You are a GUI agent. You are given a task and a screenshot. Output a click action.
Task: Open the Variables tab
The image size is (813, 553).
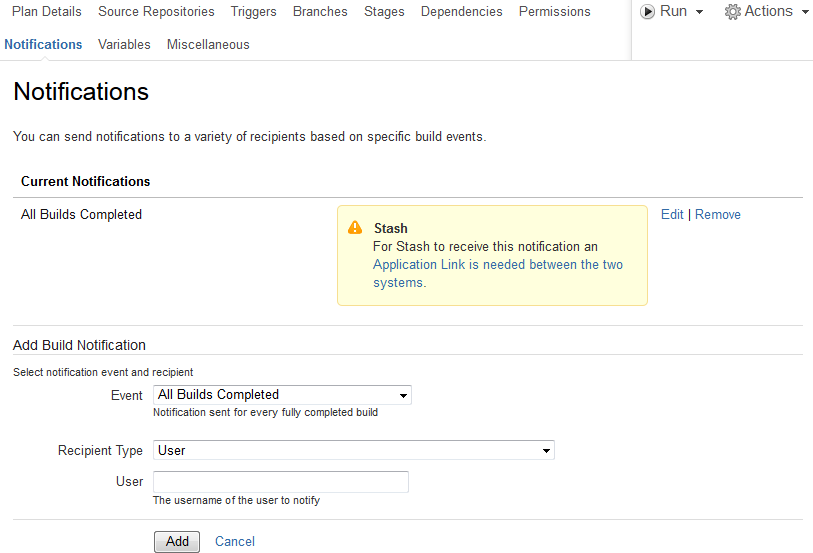(x=124, y=45)
